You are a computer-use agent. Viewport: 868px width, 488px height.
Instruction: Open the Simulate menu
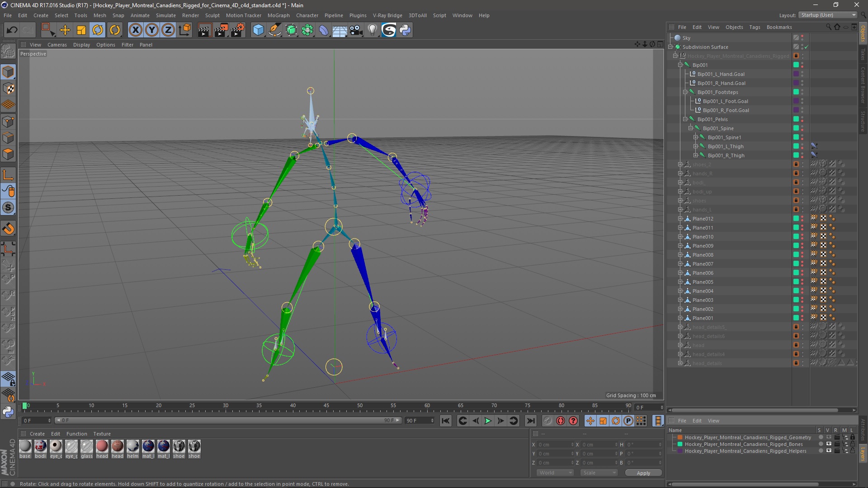coord(165,15)
